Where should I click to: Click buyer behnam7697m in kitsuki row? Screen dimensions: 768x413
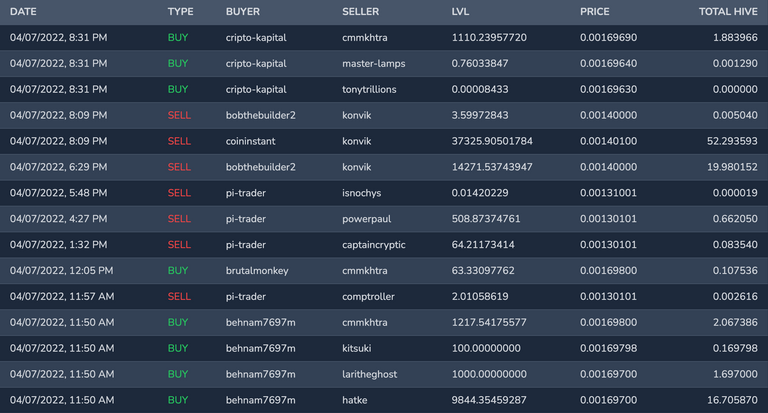pos(261,348)
